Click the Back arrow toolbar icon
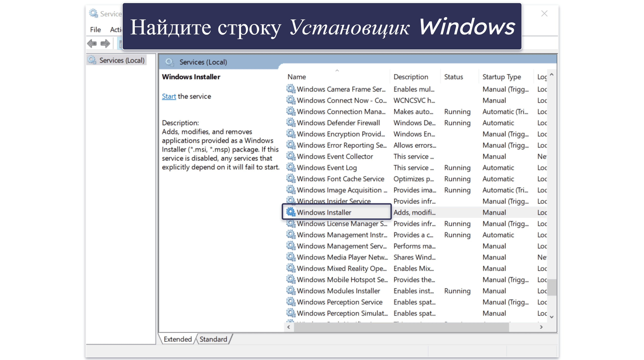Viewport: 644px width, 360px height. tap(92, 43)
